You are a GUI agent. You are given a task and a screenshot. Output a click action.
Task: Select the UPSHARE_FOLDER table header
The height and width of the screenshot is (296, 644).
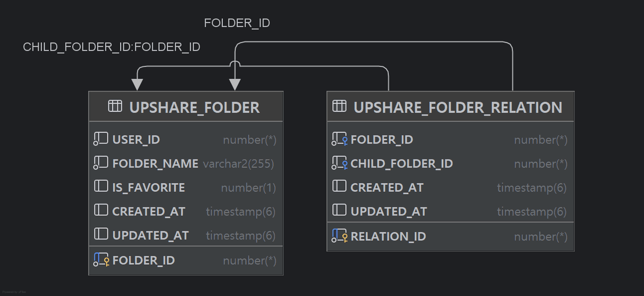tap(186, 106)
